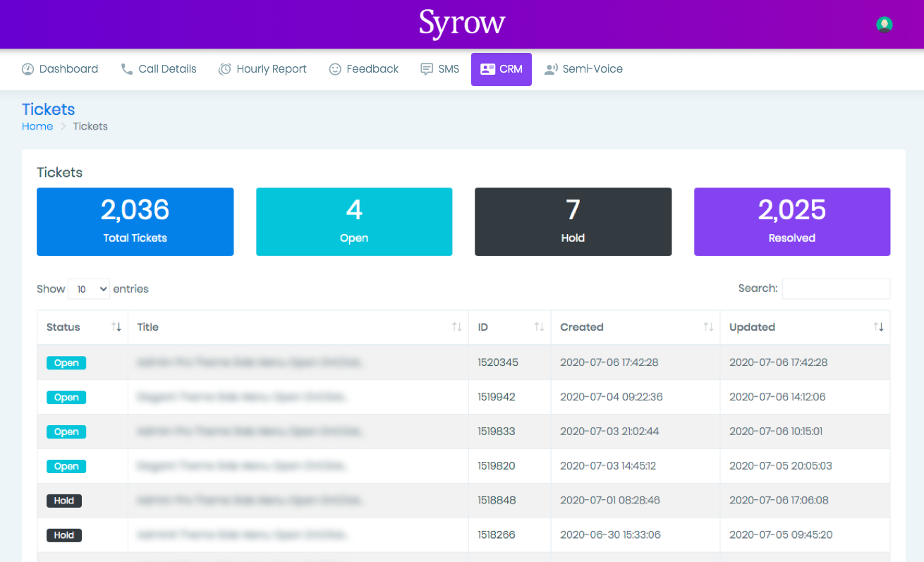This screenshot has height=562, width=924.
Task: Click Open badge for ticket 1519833
Action: tap(66, 432)
